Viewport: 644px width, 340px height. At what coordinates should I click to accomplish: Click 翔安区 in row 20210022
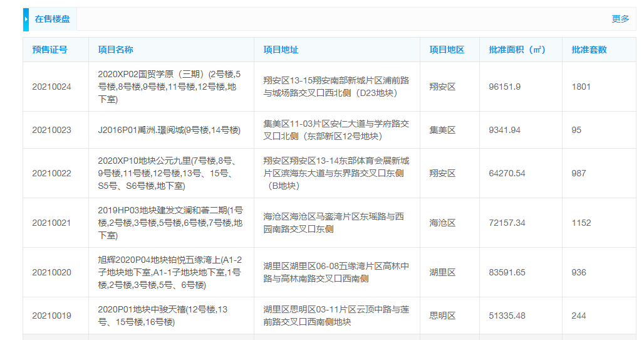pyautogui.click(x=442, y=173)
